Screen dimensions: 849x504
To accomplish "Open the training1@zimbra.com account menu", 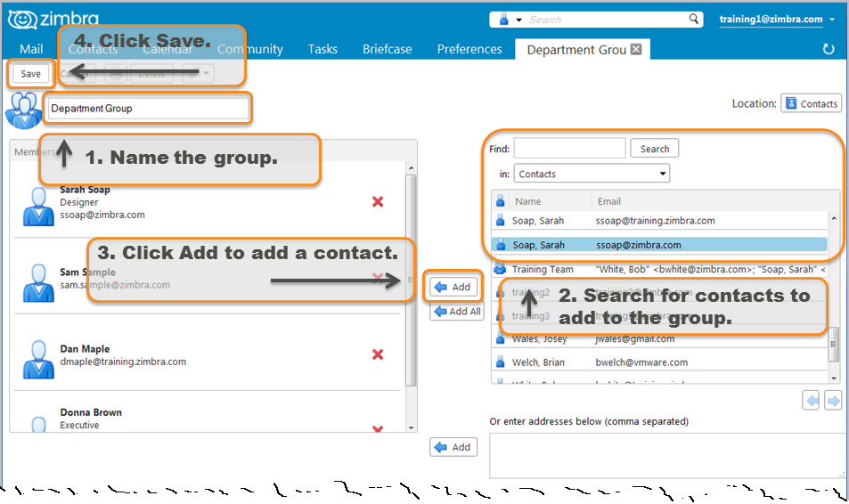I will (777, 19).
